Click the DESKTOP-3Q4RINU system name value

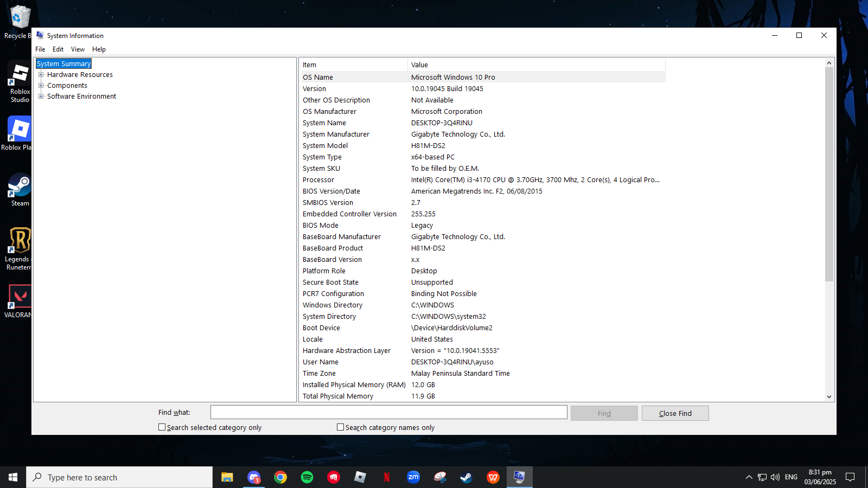click(x=442, y=123)
